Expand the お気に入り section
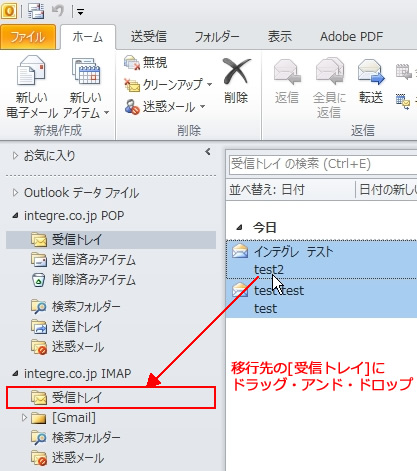This screenshot has width=417, height=471. (x=15, y=156)
